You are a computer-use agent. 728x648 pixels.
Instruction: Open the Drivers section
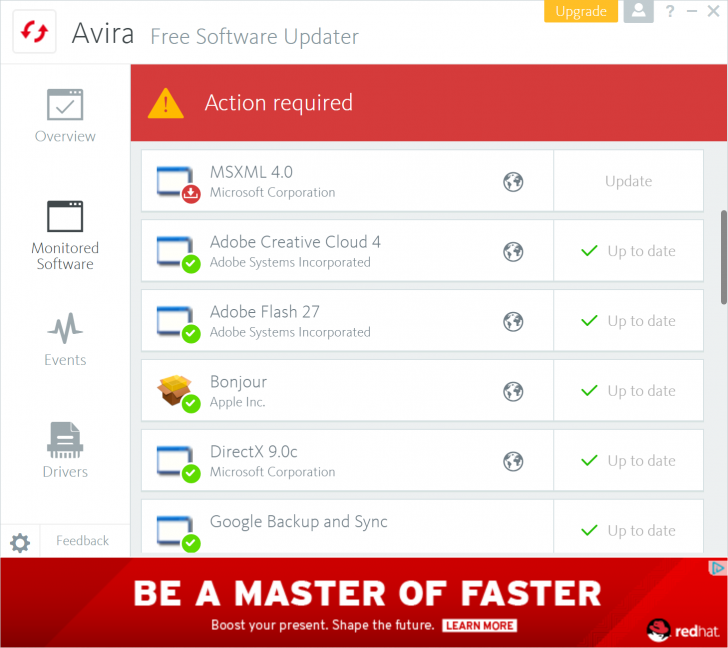tap(65, 450)
